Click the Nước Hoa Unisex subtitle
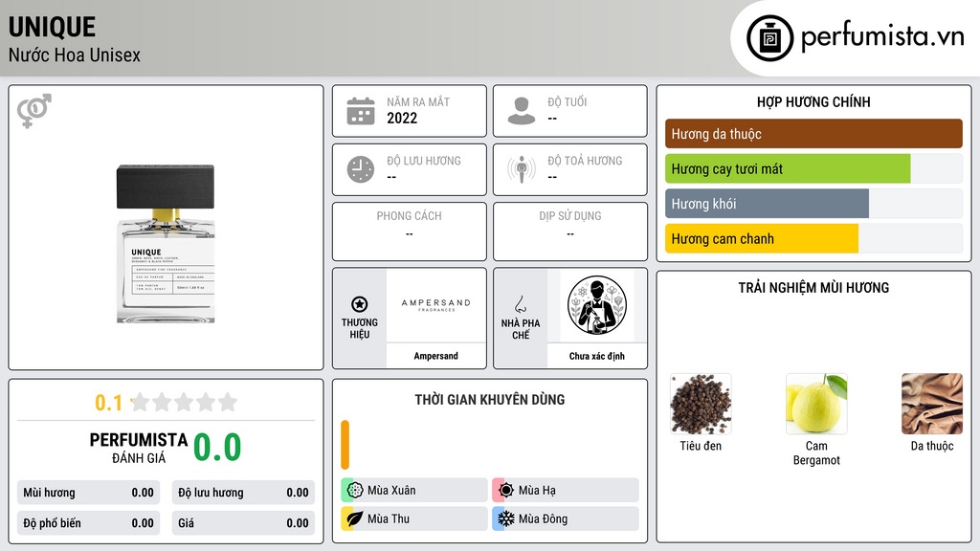Screen dimensions: 980x551 (75, 55)
